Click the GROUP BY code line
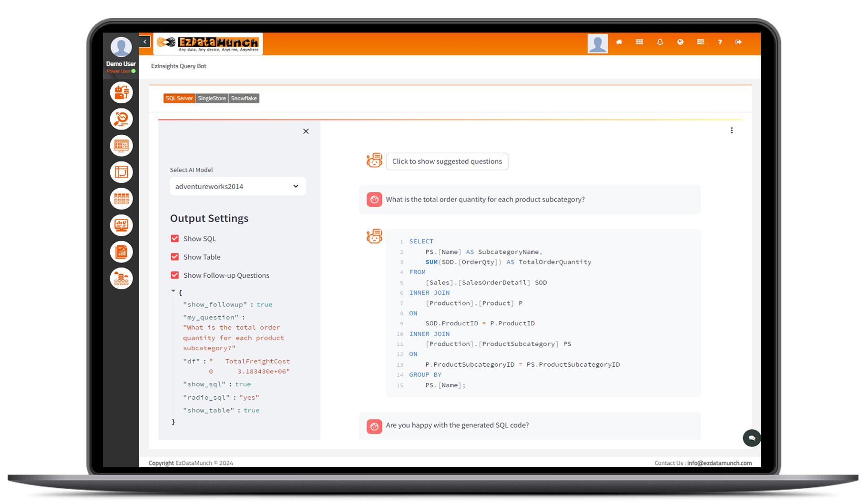Image resolution: width=868 pixels, height=503 pixels. [425, 375]
